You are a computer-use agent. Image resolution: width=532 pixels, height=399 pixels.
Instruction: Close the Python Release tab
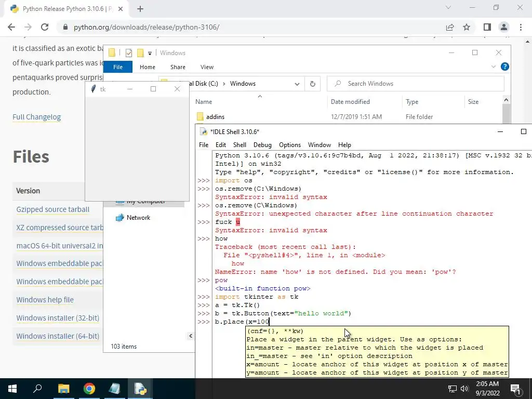(121, 9)
